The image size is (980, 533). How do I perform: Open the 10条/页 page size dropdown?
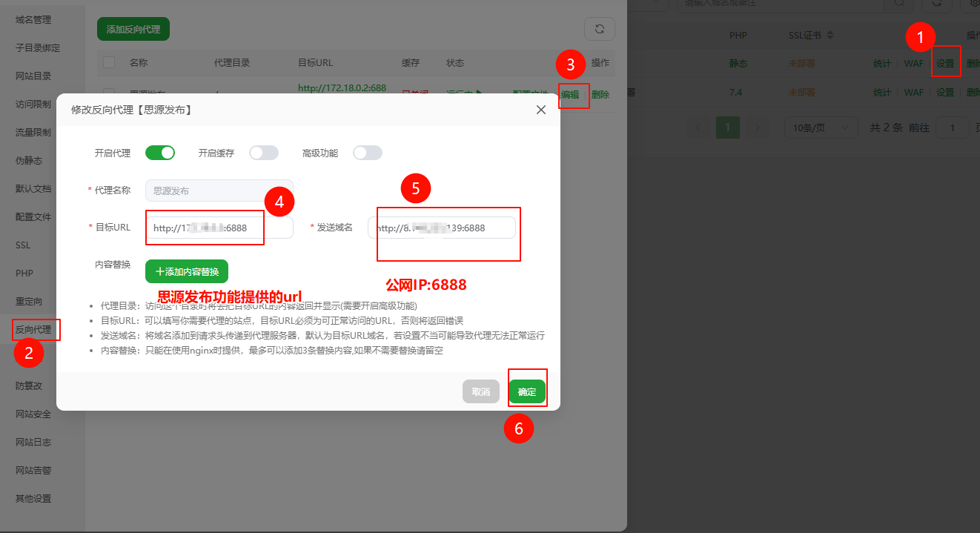821,128
